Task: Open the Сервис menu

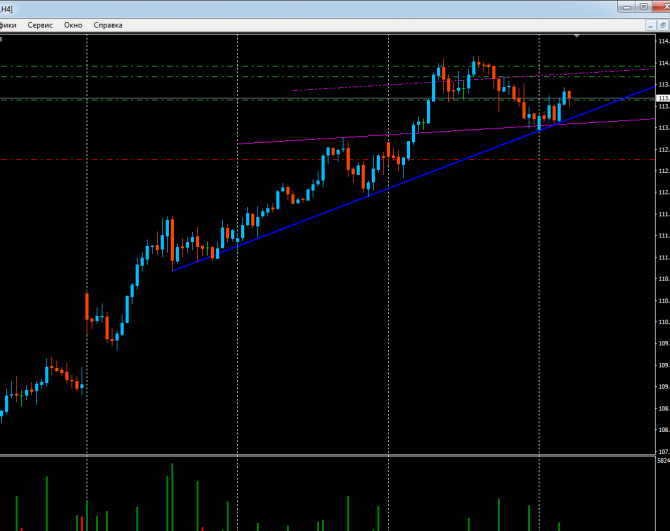Action: click(40, 25)
